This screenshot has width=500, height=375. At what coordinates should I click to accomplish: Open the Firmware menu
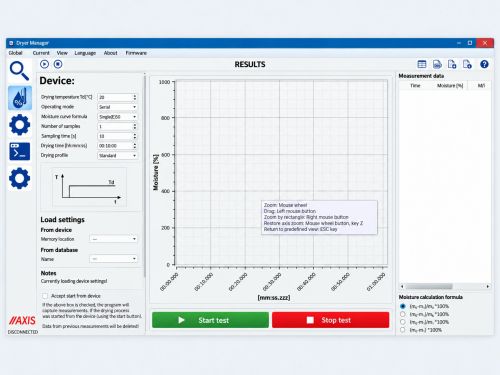(136, 53)
